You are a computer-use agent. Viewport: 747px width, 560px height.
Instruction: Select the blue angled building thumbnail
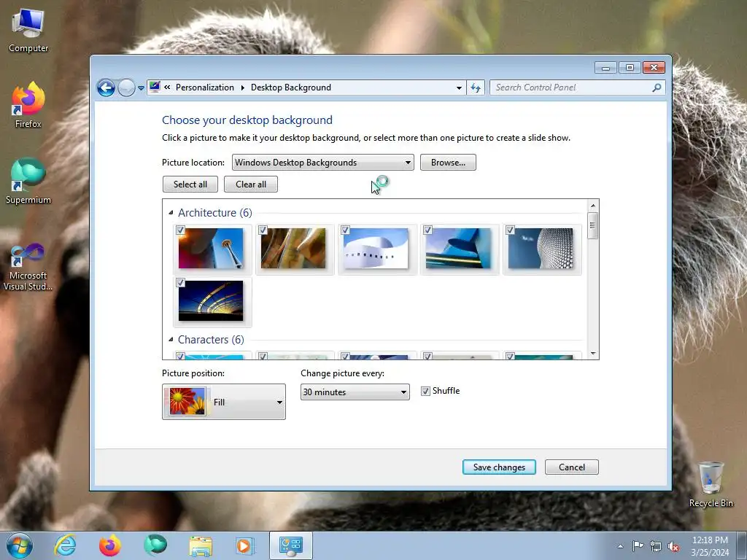[458, 248]
